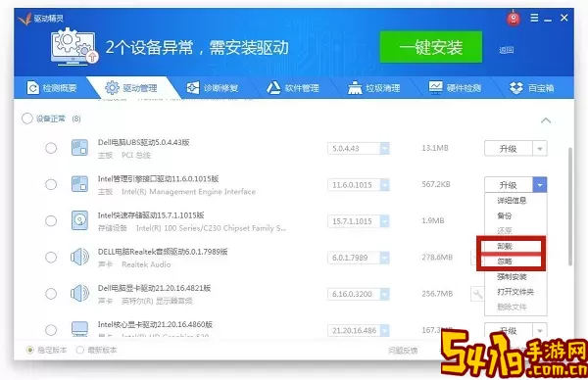The image size is (588, 380).
Task: Switch to the 驱动管理 tab
Action: (131, 88)
